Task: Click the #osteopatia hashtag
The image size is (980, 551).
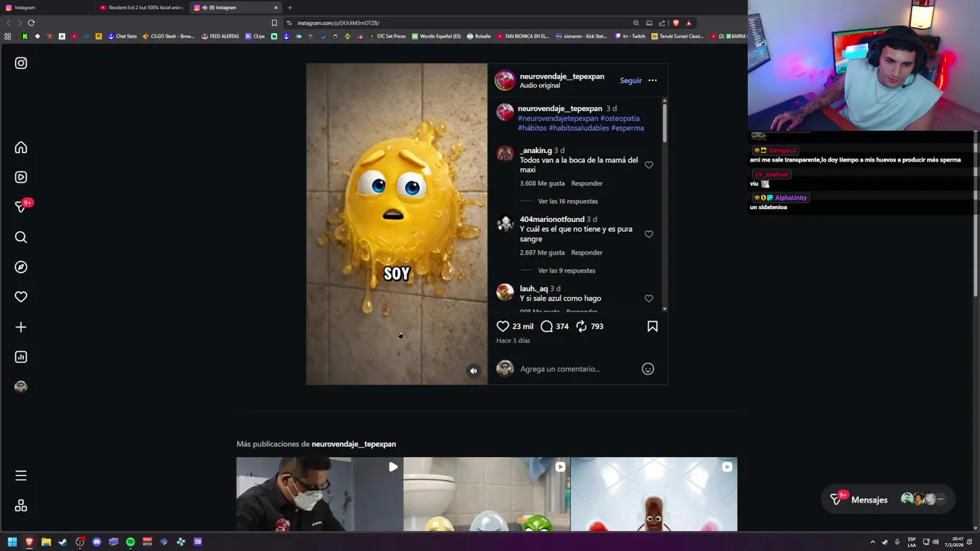Action: (619, 119)
